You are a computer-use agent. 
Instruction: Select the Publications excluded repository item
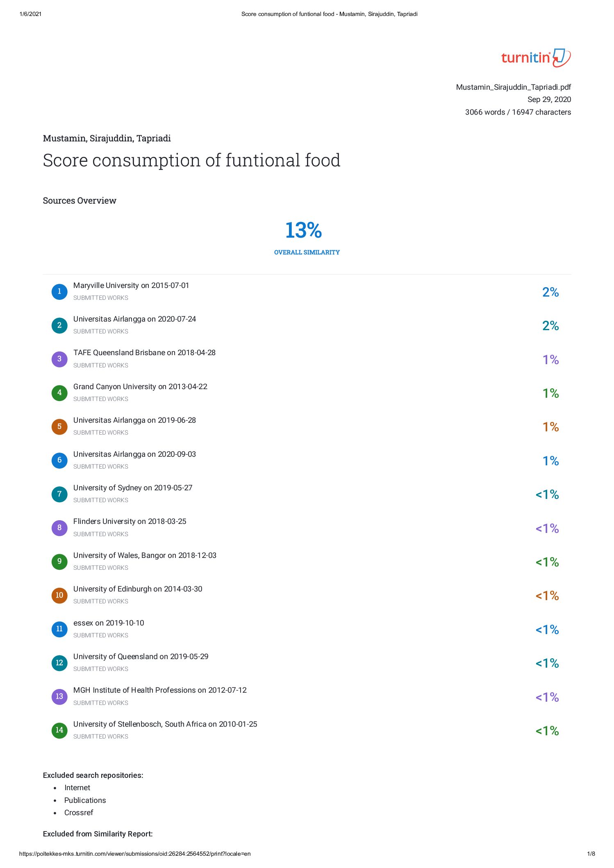point(85,800)
